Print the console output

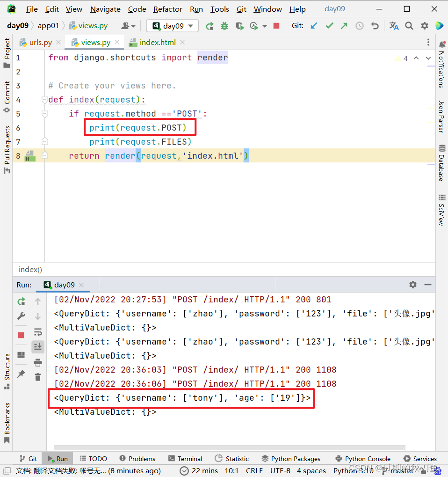coord(38,362)
